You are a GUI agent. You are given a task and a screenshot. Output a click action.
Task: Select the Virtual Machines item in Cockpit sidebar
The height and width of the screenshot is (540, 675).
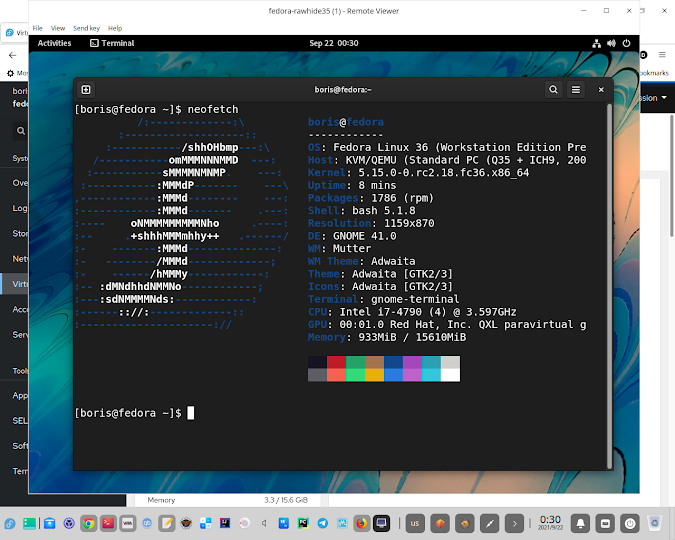tap(15, 284)
